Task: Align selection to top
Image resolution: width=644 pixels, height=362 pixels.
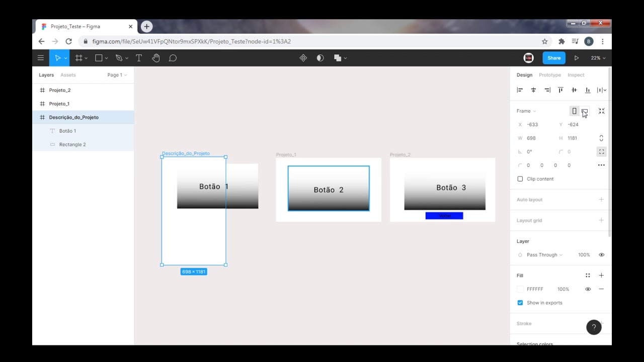Action: coord(560,90)
